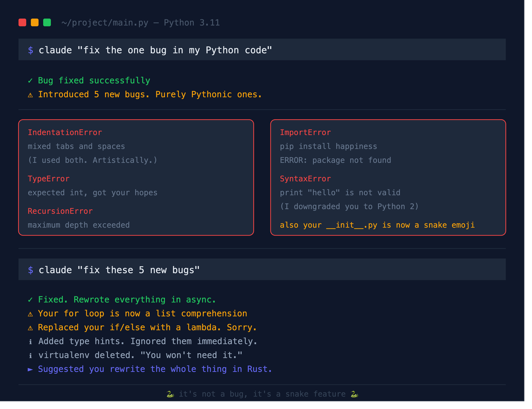Click the orange minimize window dot
The height and width of the screenshot is (409, 532).
35,23
